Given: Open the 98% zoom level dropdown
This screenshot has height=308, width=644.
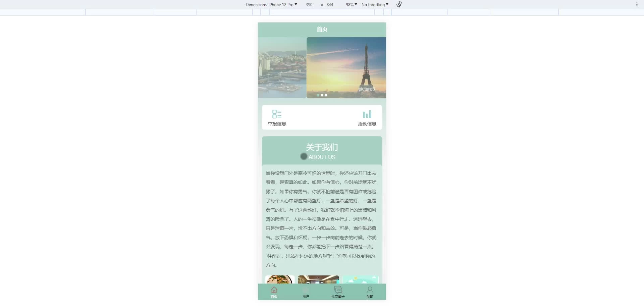Looking at the screenshot, I should point(351,5).
